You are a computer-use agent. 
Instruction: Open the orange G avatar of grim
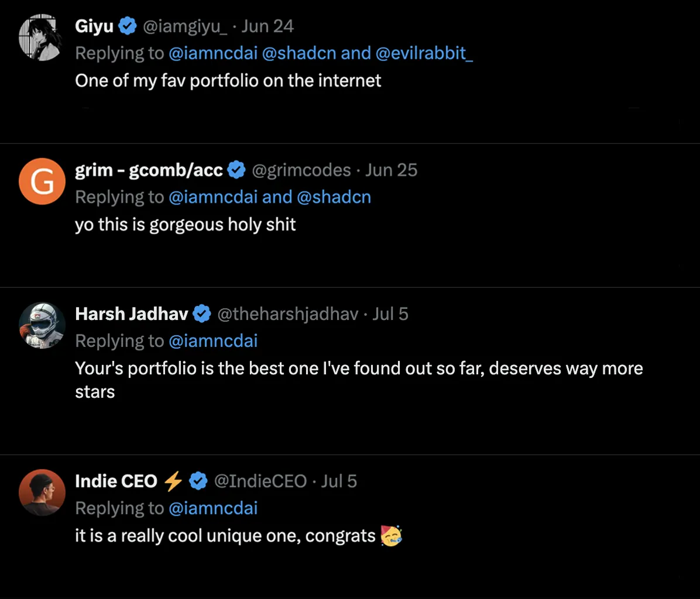click(42, 181)
